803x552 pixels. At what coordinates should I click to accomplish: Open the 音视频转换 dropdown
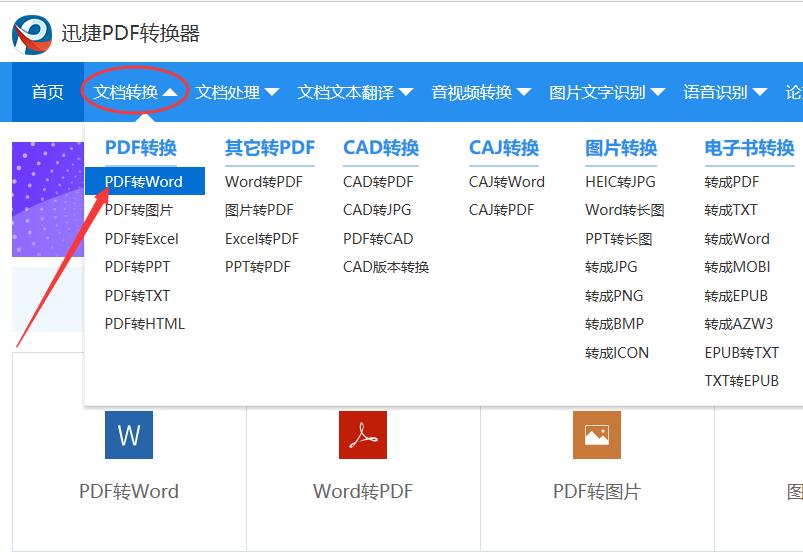[x=481, y=92]
